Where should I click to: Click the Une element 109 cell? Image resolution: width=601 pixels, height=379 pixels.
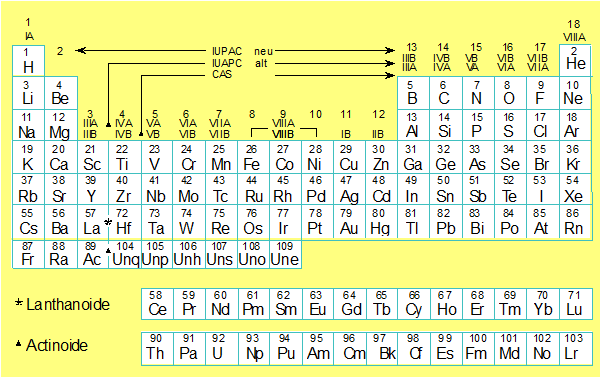285,254
